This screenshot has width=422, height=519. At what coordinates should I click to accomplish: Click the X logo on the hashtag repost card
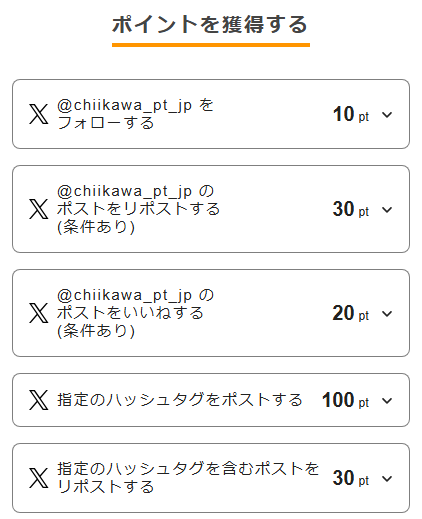coord(39,478)
